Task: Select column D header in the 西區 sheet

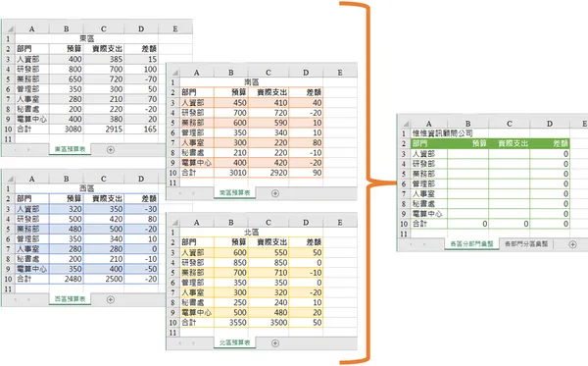Action: coord(141,179)
